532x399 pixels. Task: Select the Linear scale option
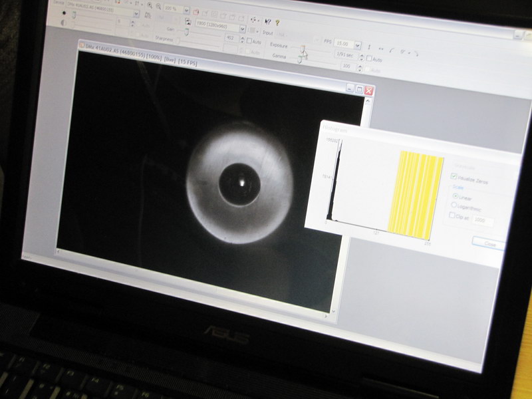(x=456, y=196)
